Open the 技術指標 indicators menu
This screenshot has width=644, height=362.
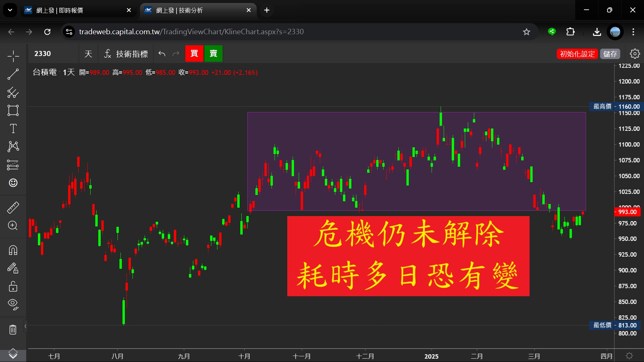click(126, 54)
